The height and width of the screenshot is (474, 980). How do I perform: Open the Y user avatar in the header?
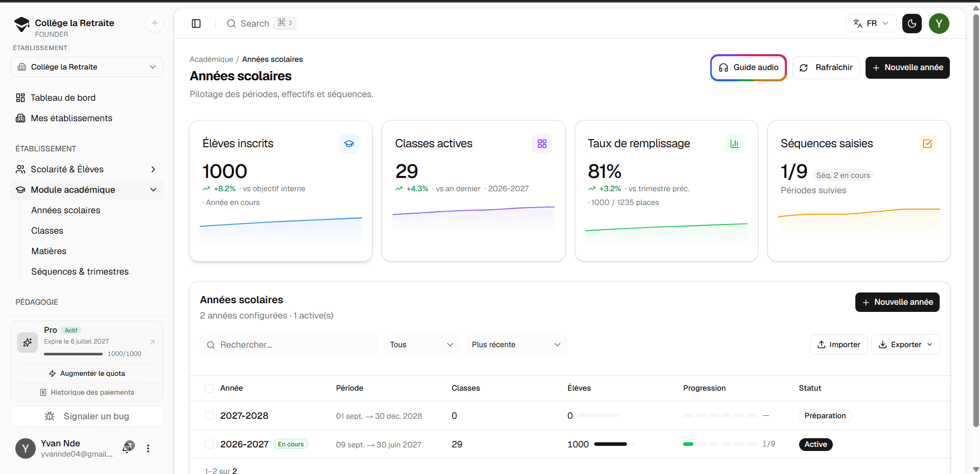939,24
